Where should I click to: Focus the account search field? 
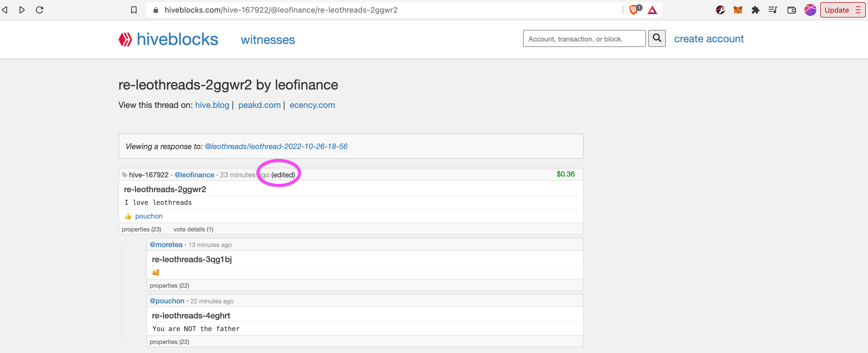click(x=584, y=39)
